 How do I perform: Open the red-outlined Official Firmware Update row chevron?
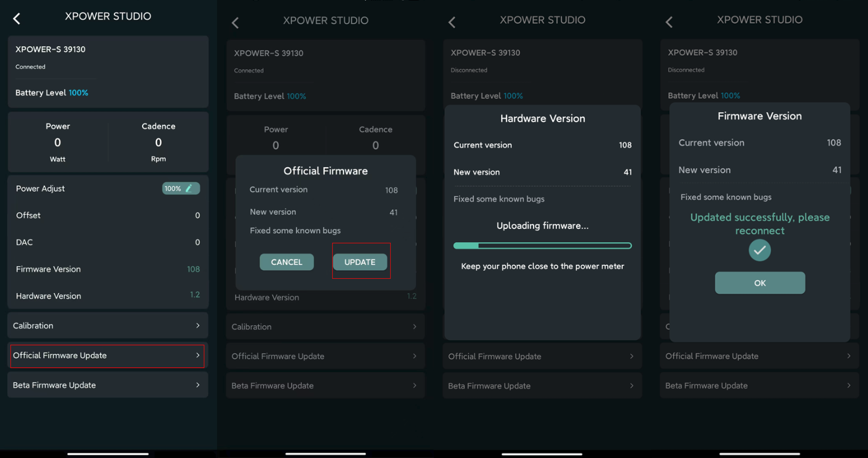(198, 355)
